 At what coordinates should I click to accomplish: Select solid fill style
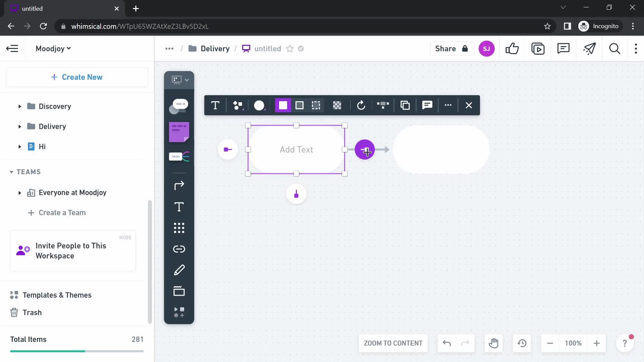pos(283,105)
